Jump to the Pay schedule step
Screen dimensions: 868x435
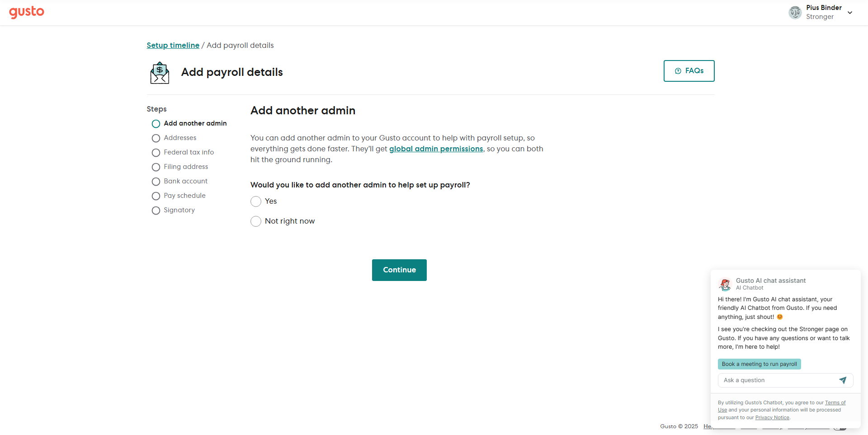[x=184, y=196]
